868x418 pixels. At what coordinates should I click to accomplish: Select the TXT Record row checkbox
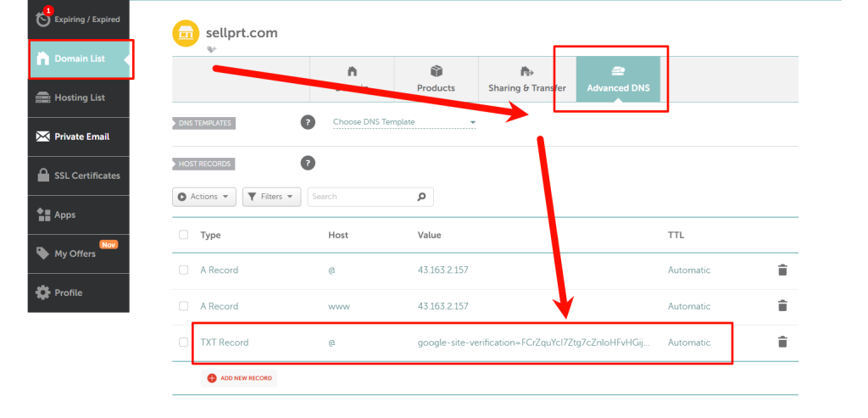pos(184,343)
